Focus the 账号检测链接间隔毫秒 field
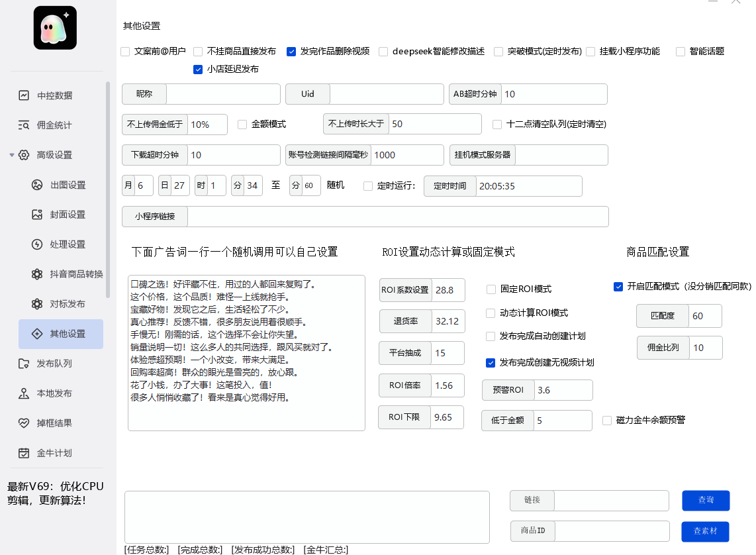 (x=407, y=155)
